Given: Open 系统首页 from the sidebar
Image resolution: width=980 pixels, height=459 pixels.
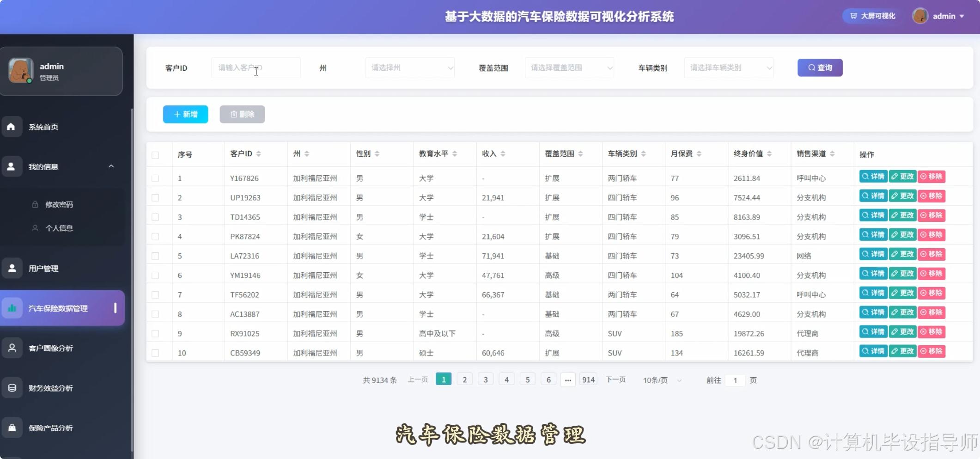Looking at the screenshot, I should [x=44, y=127].
